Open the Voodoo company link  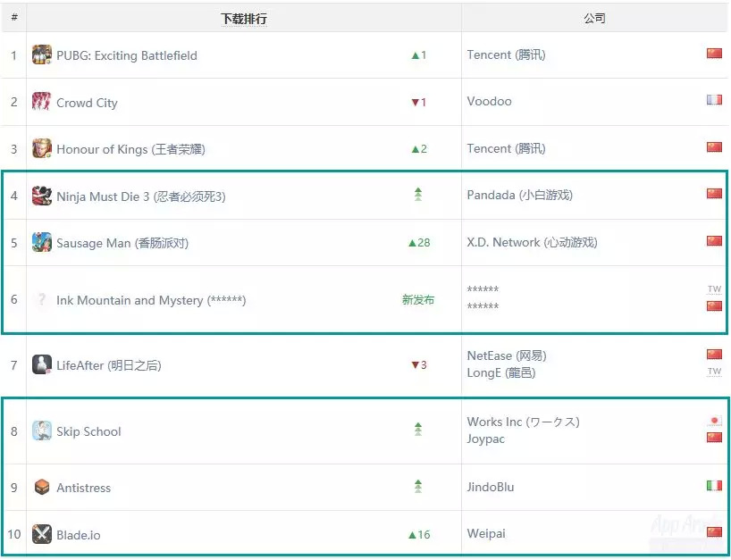489,102
